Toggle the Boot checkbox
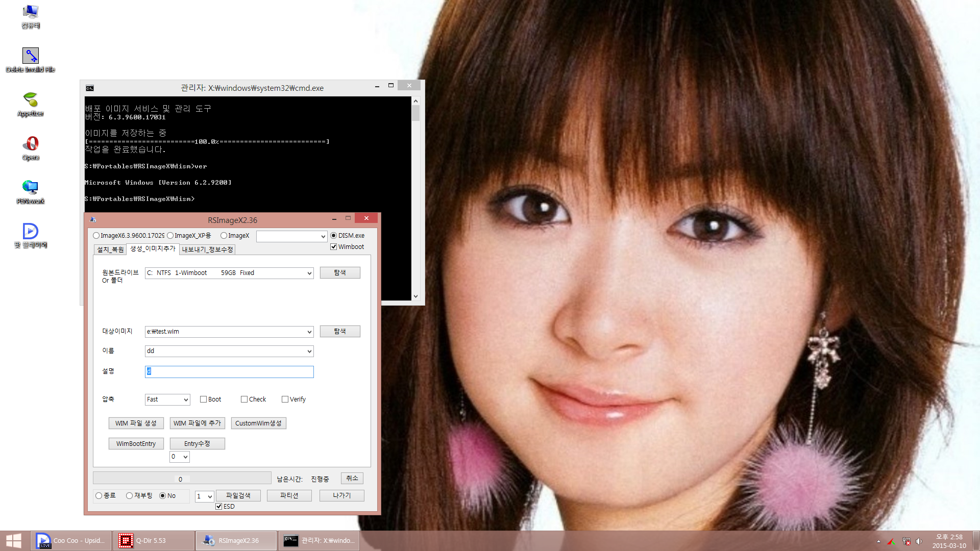Screen dimensions: 980x551 click(x=203, y=399)
